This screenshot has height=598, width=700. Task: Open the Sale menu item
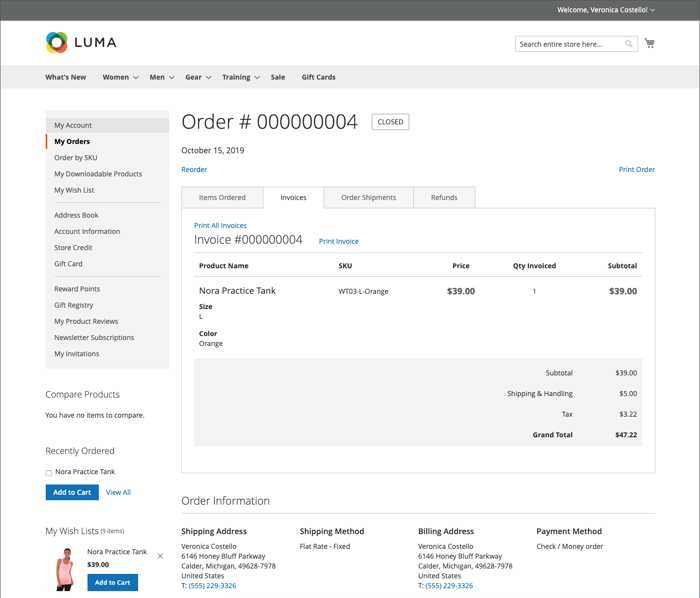(x=278, y=77)
